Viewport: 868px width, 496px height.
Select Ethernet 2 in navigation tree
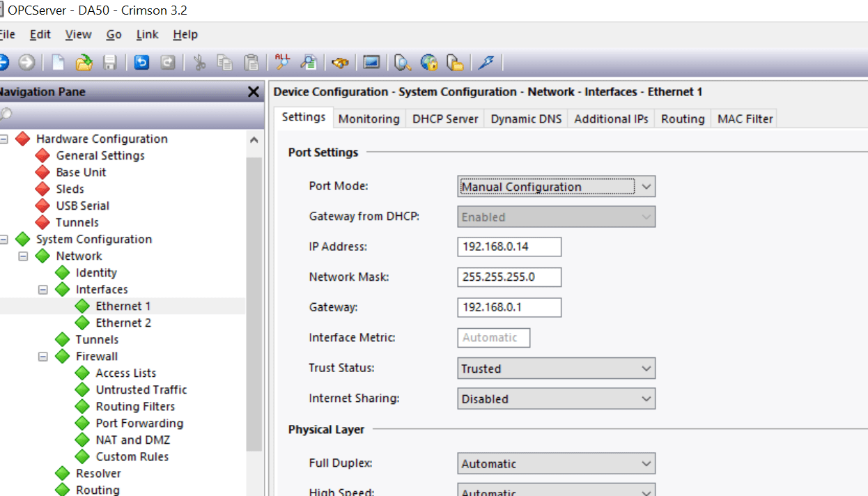pyautogui.click(x=123, y=323)
